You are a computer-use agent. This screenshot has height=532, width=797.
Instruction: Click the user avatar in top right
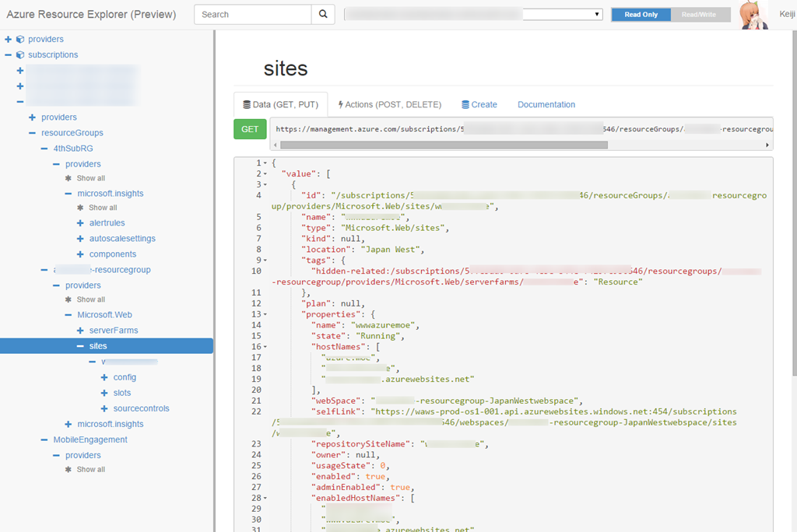(x=754, y=15)
